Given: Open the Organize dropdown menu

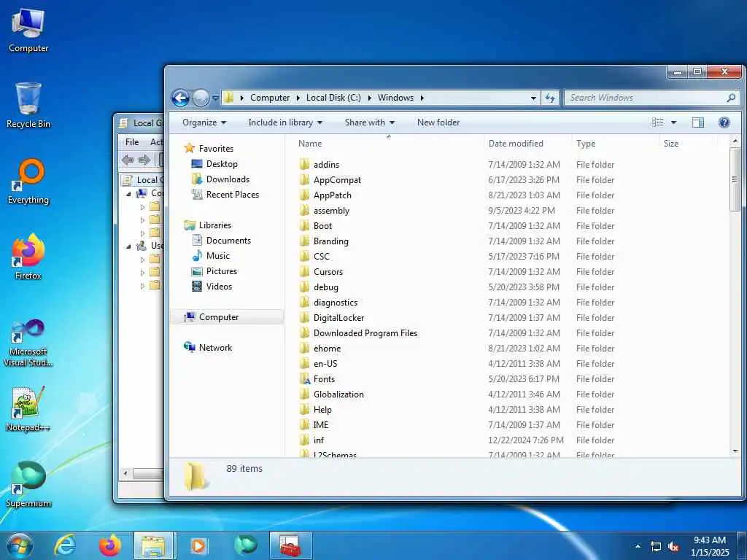Looking at the screenshot, I should (x=204, y=122).
